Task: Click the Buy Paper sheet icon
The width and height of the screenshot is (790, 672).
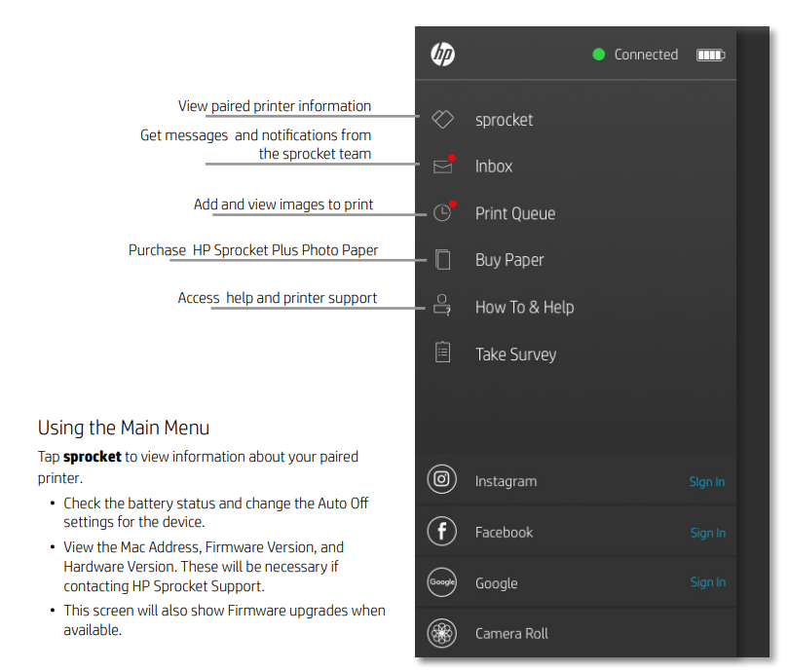Action: [x=443, y=259]
